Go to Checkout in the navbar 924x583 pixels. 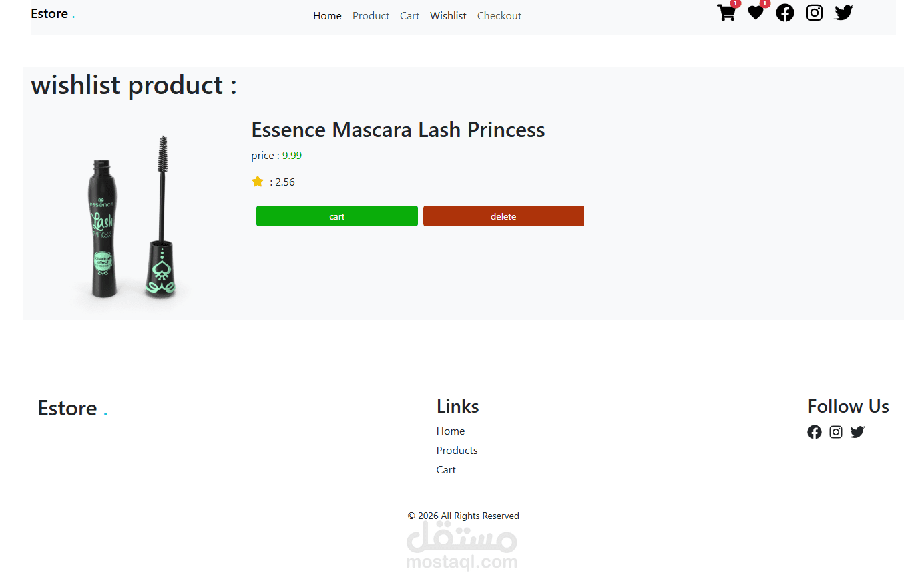click(499, 16)
